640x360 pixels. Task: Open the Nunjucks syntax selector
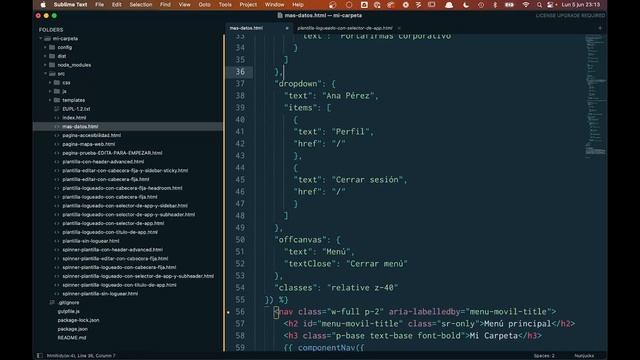pos(584,356)
